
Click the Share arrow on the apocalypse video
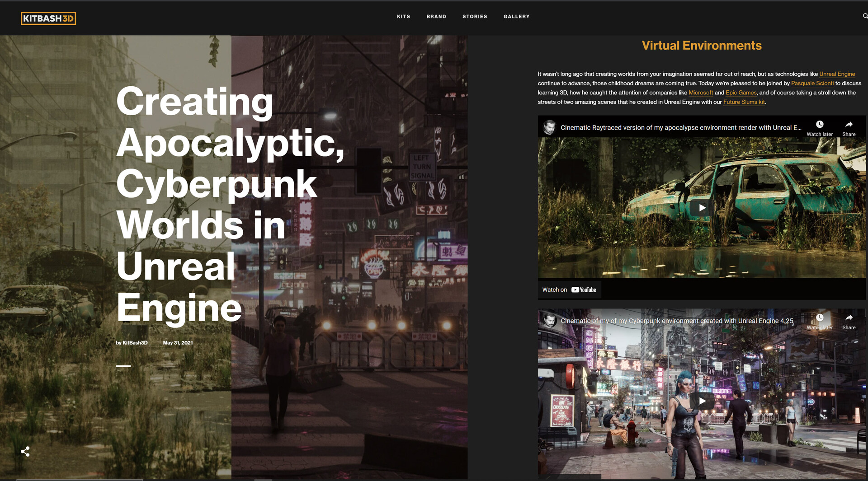tap(849, 125)
